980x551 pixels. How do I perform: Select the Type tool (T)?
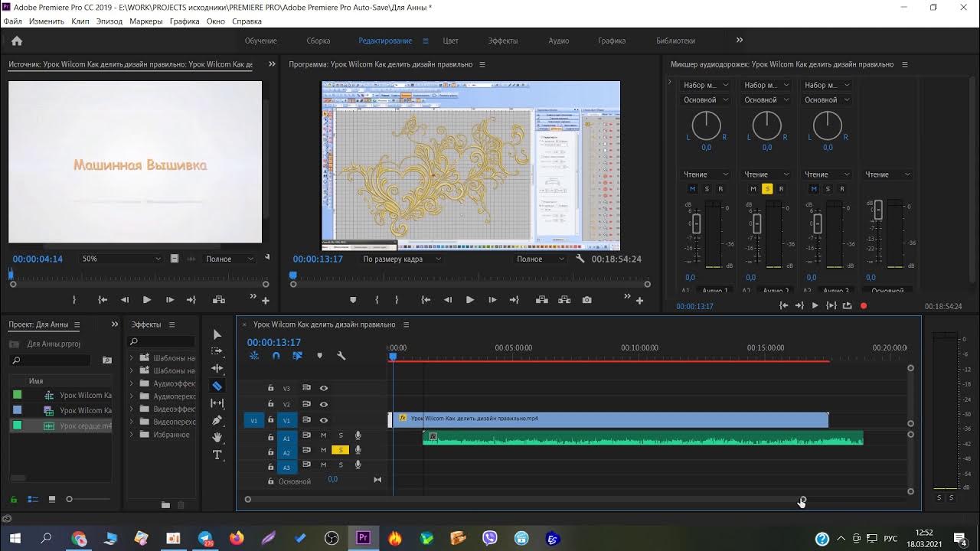click(217, 455)
